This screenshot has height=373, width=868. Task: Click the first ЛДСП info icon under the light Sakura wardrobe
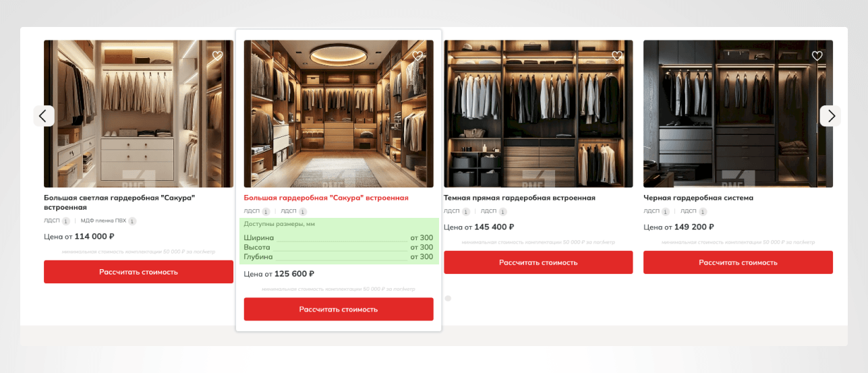pos(66,221)
